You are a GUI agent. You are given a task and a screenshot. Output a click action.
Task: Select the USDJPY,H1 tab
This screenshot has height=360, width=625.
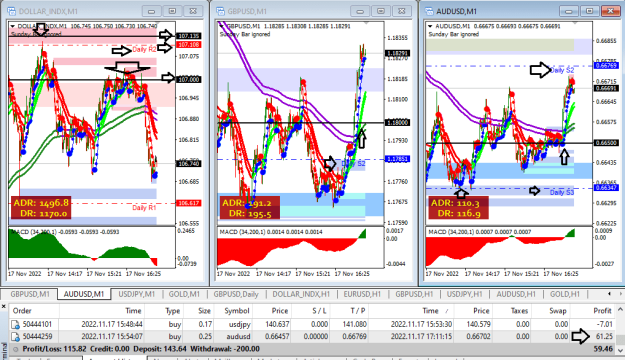point(465,294)
